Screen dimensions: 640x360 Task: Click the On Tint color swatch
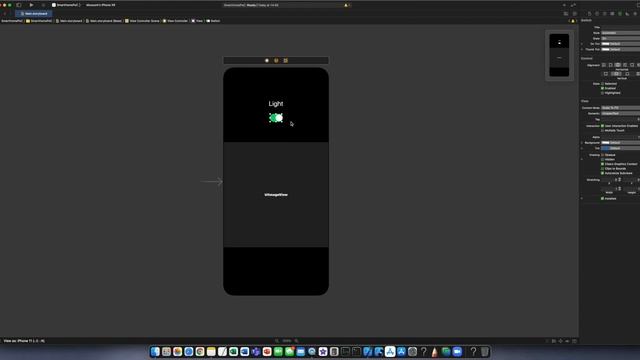point(606,44)
